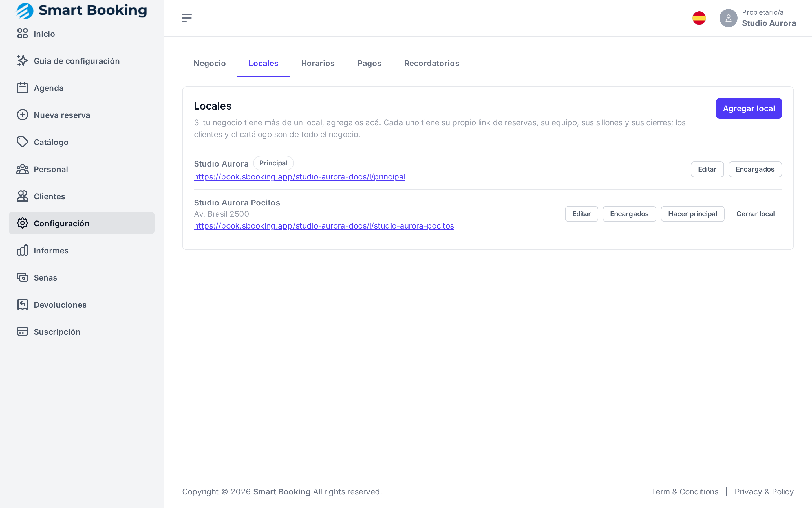This screenshot has height=508, width=812.
Task: Click the Catálogo tag icon
Action: click(23, 142)
